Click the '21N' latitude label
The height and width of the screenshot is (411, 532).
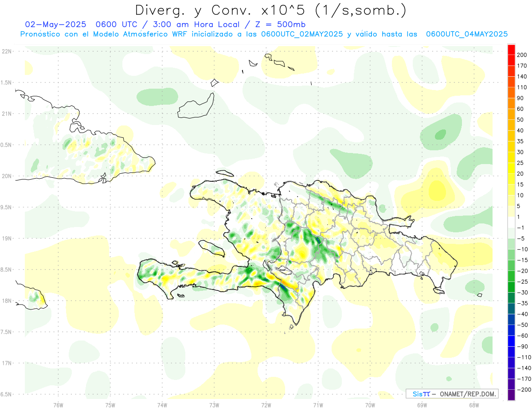tap(6, 114)
